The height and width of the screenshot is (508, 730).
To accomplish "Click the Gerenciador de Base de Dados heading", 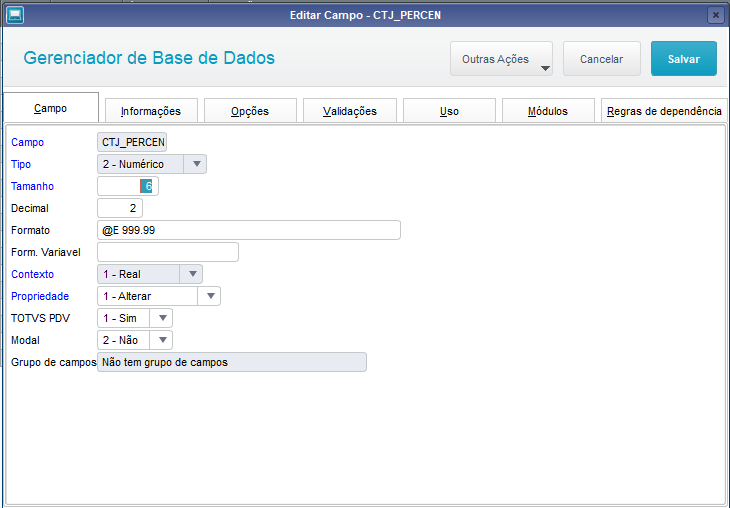I will (149, 58).
